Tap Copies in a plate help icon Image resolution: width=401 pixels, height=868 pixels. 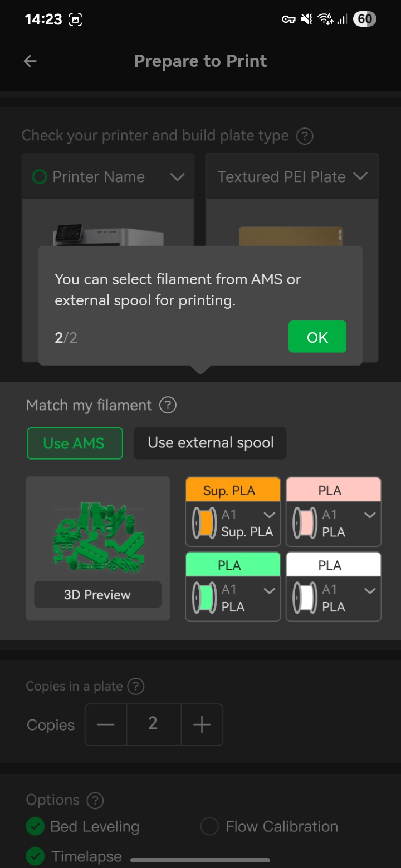click(x=135, y=687)
